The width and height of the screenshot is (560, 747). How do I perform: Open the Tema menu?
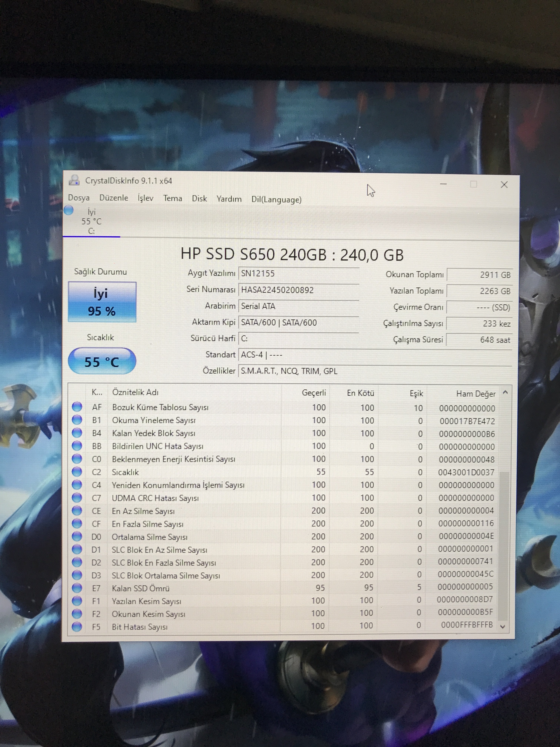click(172, 199)
